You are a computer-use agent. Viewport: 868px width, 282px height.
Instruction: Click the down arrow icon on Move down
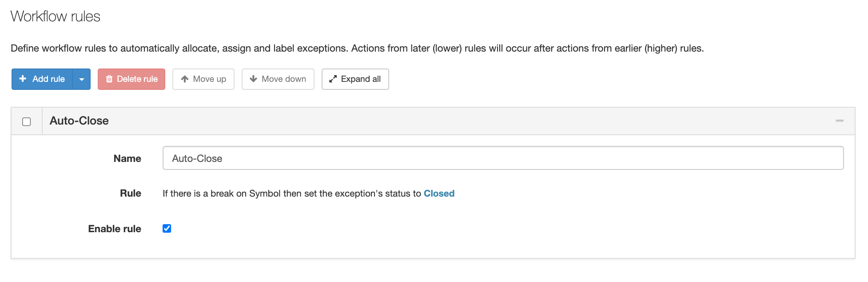coord(254,79)
